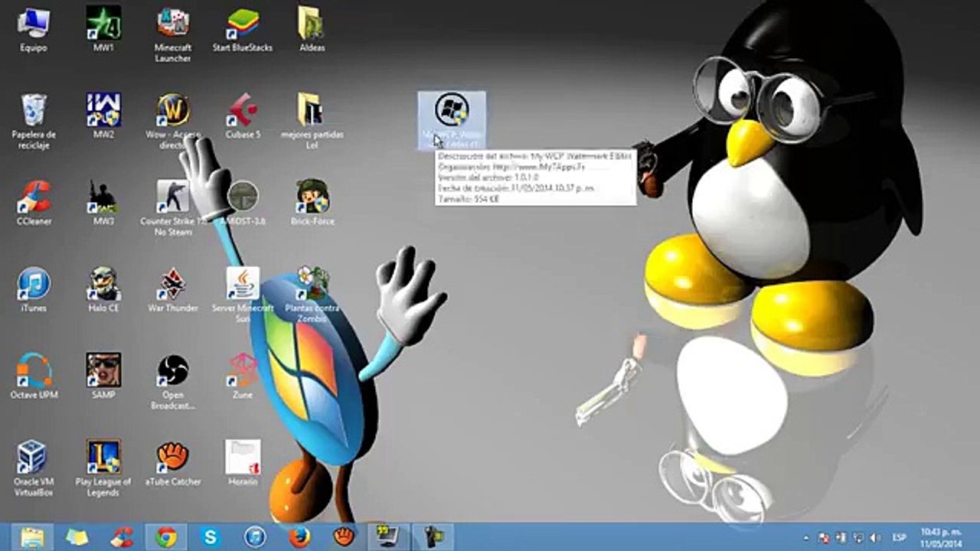The image size is (980, 551).
Task: Open File Explorer from the taskbar
Action: 32,537
